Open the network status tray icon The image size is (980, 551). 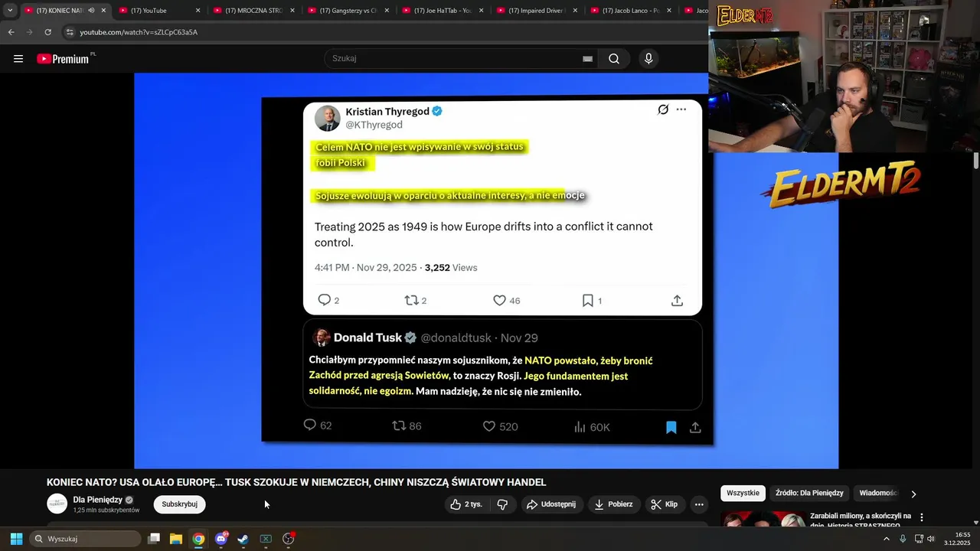coord(919,539)
